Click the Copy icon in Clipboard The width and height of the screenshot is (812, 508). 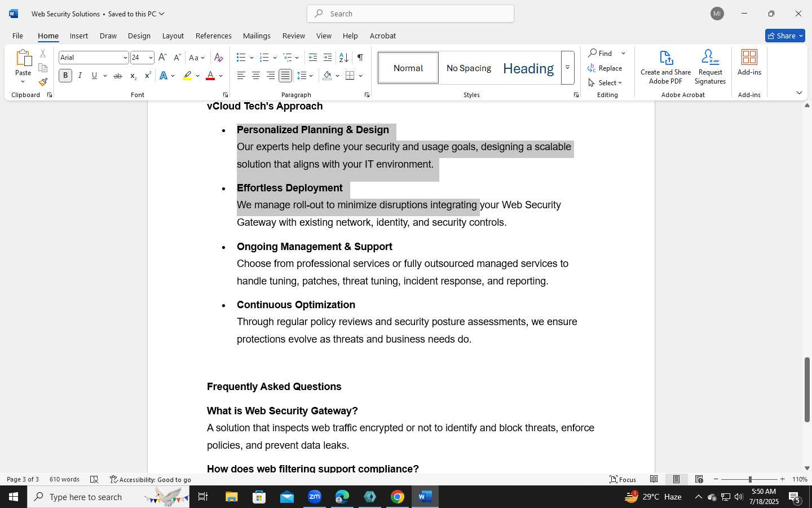(43, 68)
